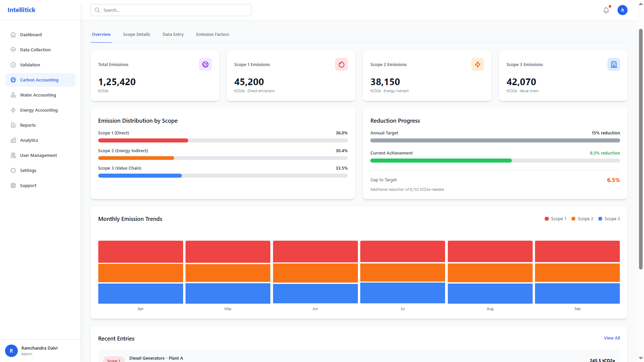Click View All in Recent Entries
This screenshot has width=644, height=362.
click(611, 338)
